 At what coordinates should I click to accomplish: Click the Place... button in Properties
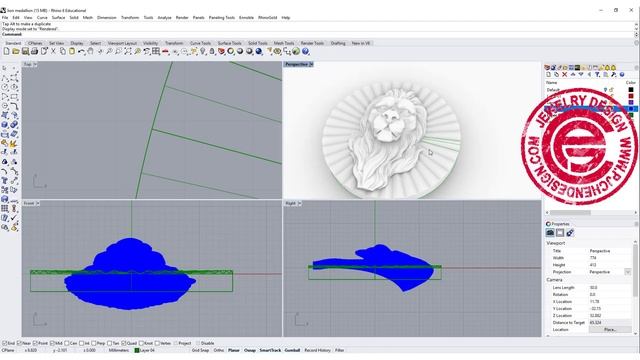tap(610, 329)
